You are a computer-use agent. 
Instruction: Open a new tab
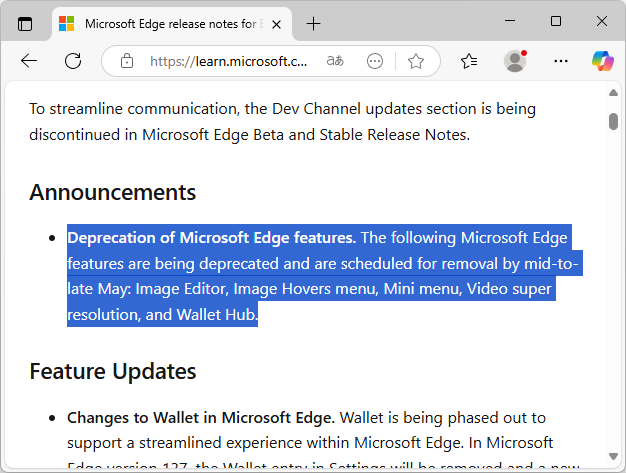314,23
